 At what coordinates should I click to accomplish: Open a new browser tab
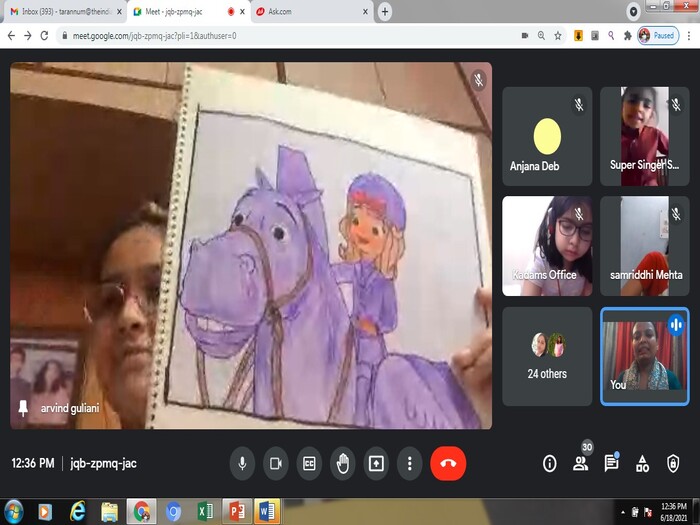(x=385, y=12)
